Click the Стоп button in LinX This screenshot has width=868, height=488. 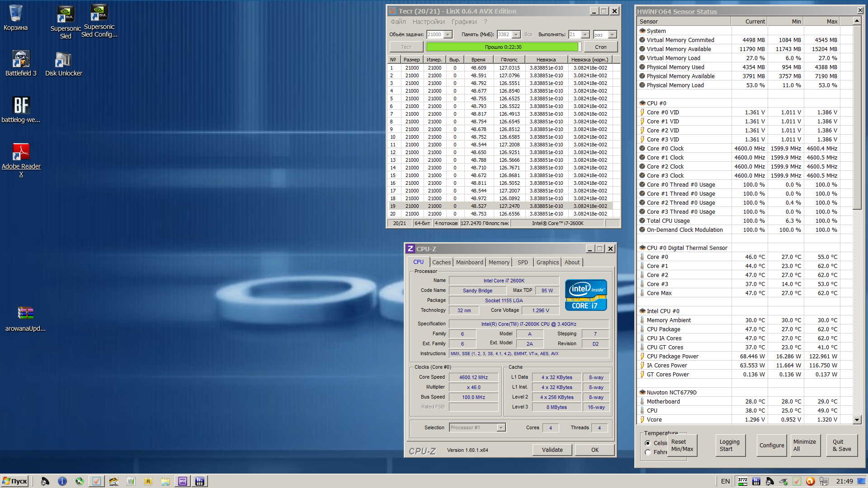click(601, 47)
